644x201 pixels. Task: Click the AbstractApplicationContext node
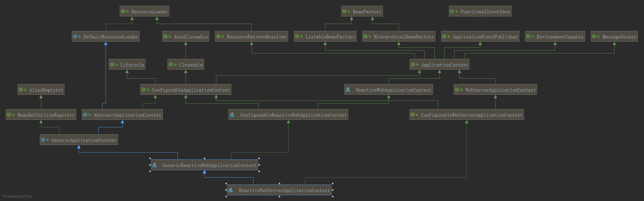(x=122, y=115)
